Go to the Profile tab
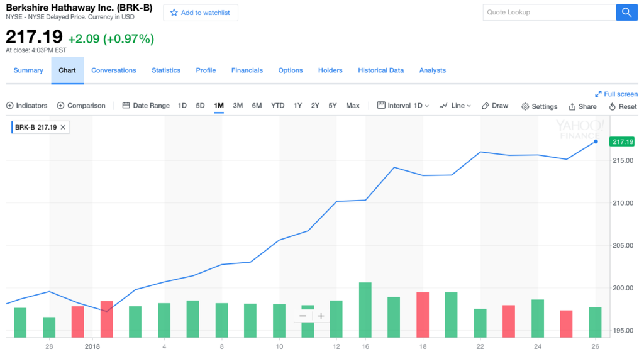 (206, 70)
